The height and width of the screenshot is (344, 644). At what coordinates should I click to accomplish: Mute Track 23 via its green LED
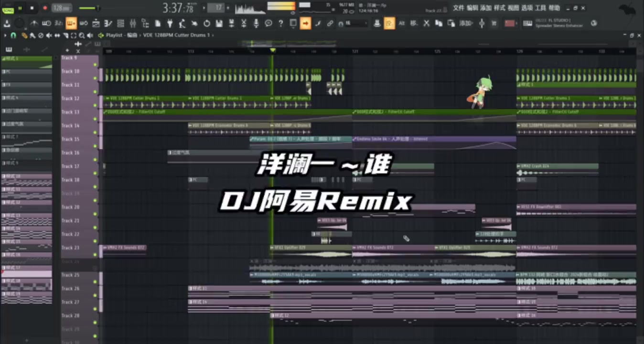(x=95, y=254)
